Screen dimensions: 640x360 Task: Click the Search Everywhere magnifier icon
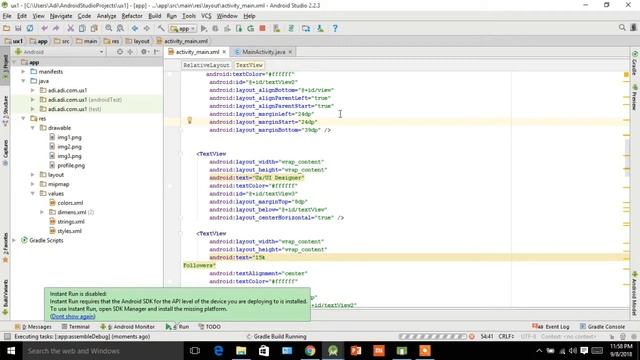point(622,27)
